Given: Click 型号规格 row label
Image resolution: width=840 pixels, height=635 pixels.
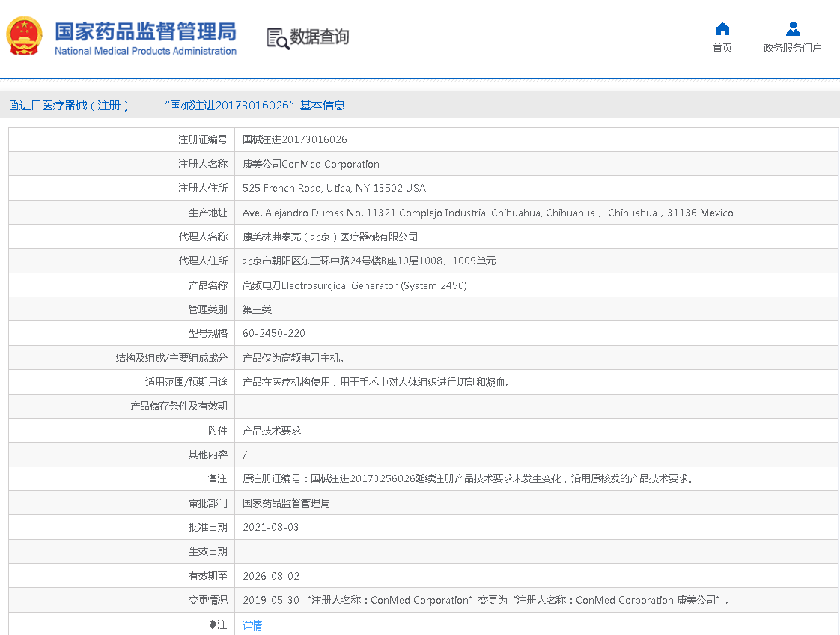Looking at the screenshot, I should click(208, 333).
